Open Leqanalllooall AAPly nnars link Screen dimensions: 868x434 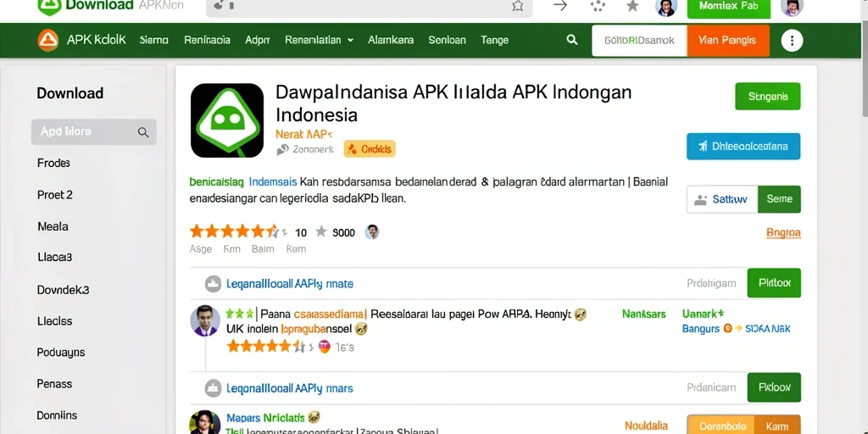[x=290, y=388]
